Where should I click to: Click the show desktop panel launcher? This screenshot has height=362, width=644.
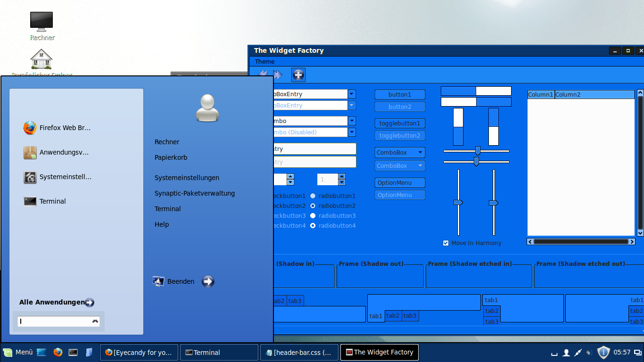(x=41, y=352)
